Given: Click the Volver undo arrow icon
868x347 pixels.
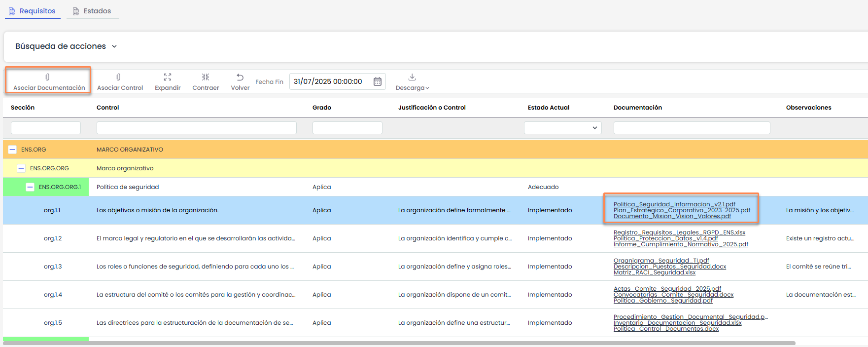Looking at the screenshot, I should [240, 77].
